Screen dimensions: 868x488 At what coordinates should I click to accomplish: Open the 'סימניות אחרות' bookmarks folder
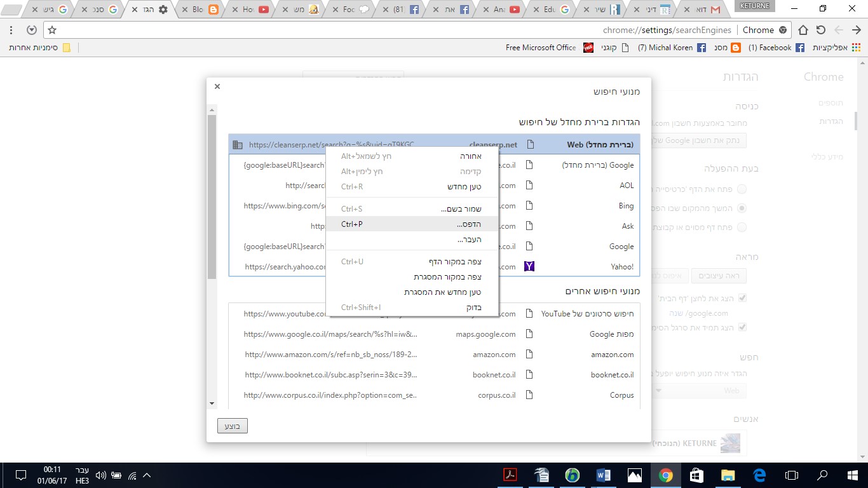39,48
